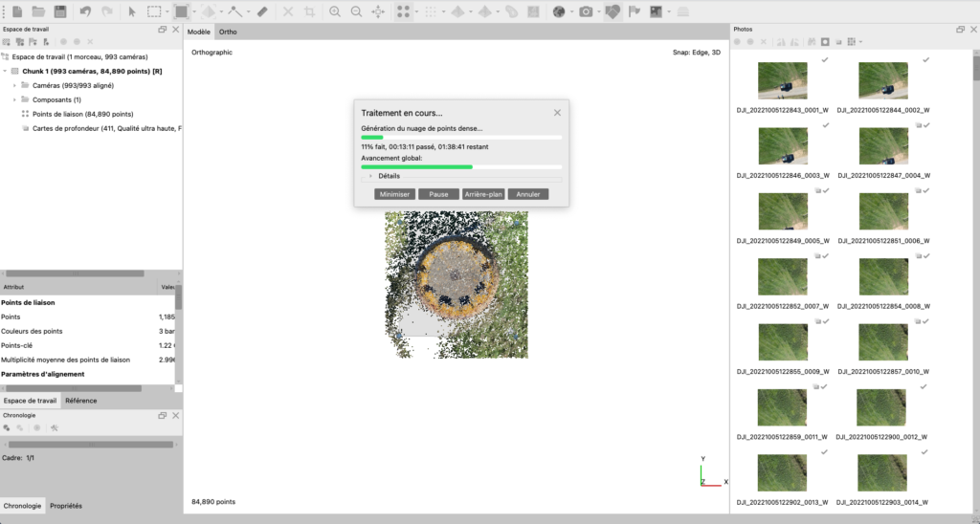Toggle the Show Markers flag icon
The height and width of the screenshot is (524, 980).
point(635,11)
